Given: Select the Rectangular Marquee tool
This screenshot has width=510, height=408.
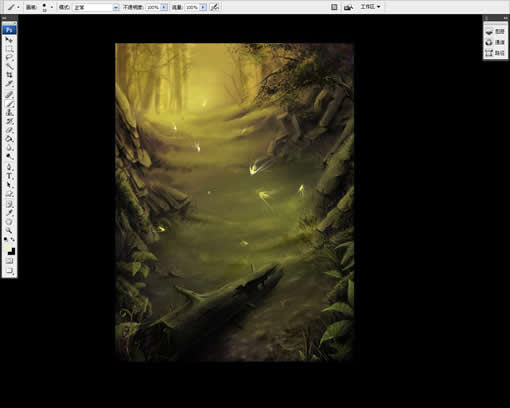Looking at the screenshot, I should (x=9, y=49).
